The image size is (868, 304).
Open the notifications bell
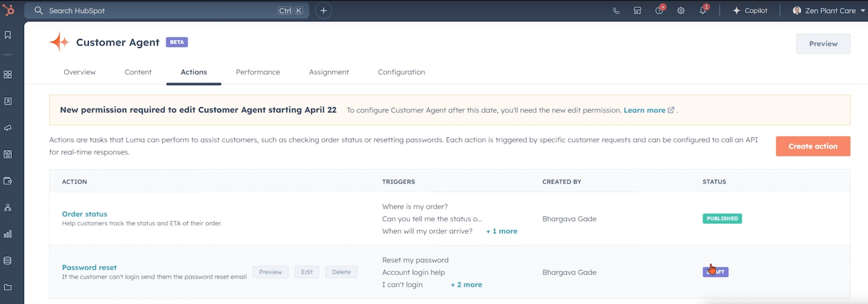click(703, 11)
